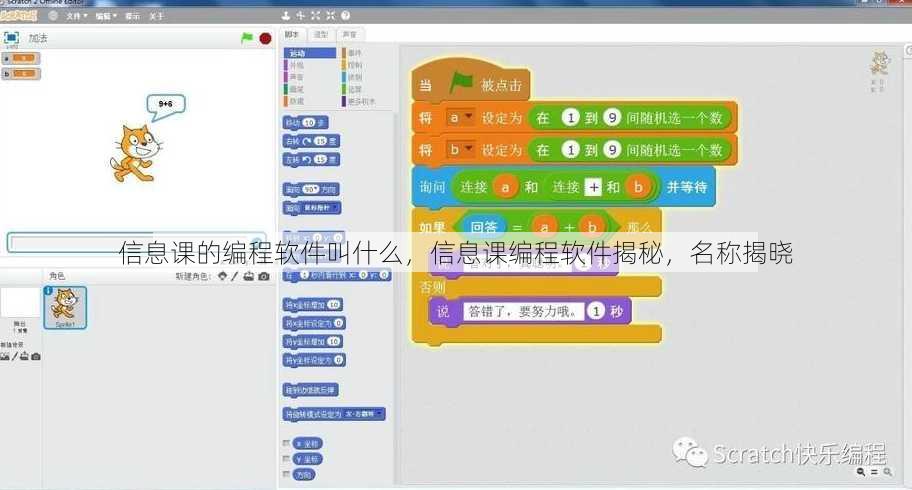The image size is (912, 490).
Task: Submit answer with check button in ask box
Action: 258,243
